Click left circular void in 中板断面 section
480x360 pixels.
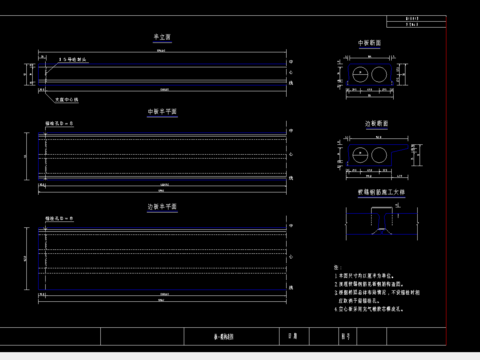(x=360, y=75)
